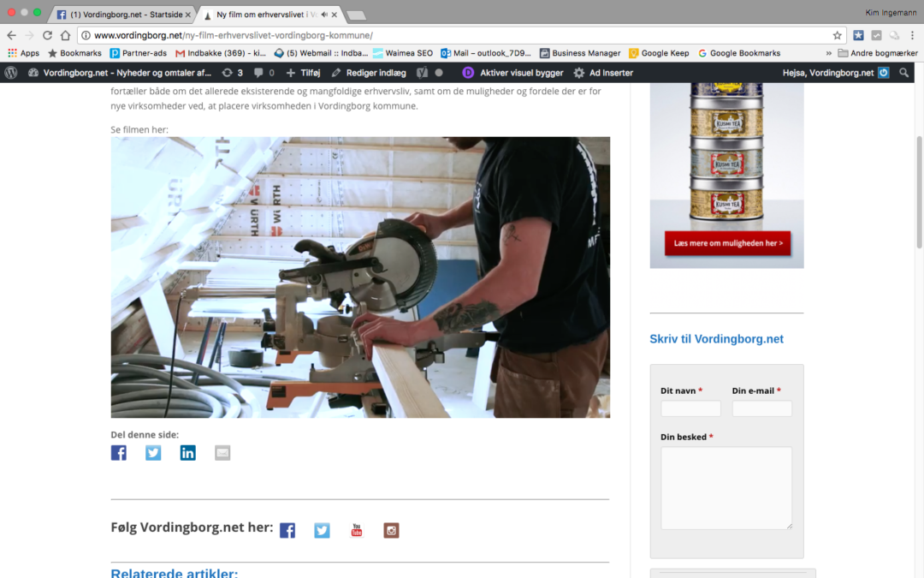Screen dimensions: 924x578
Task: View site information icon in address bar
Action: point(86,35)
